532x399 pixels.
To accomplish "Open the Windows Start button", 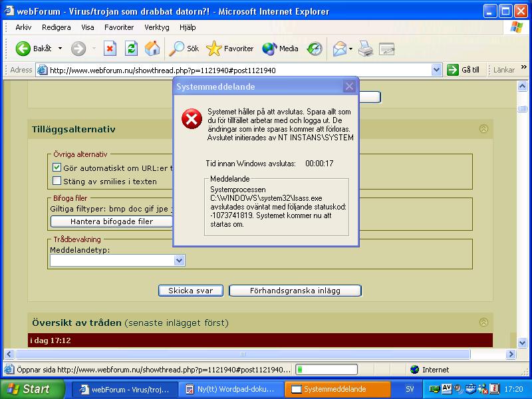I will (x=32, y=389).
